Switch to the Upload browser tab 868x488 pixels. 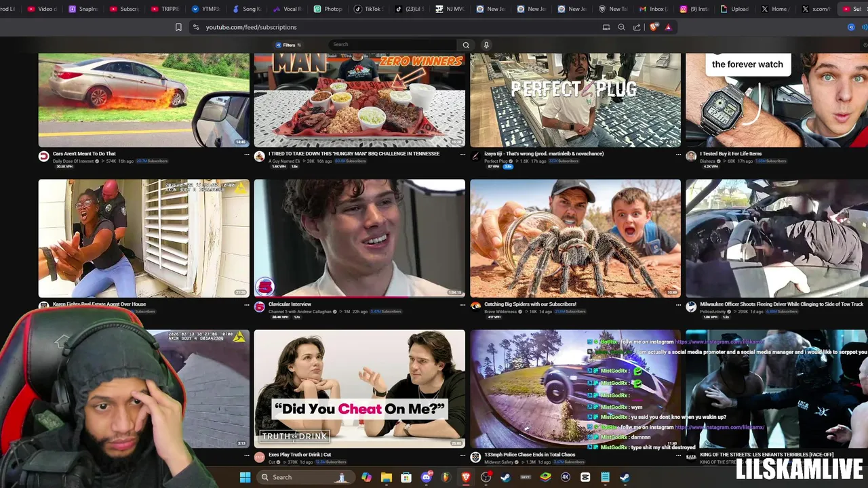coord(734,9)
